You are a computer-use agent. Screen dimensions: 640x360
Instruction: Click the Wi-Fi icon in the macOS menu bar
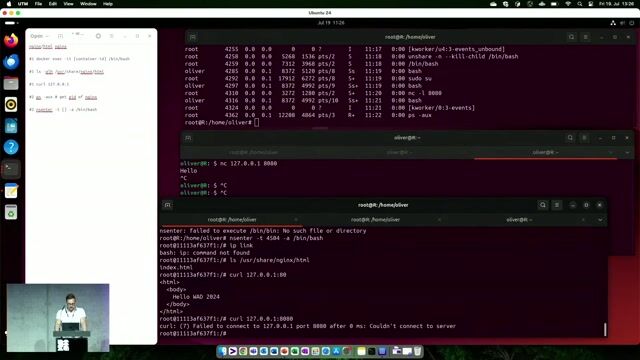tap(568, 4)
